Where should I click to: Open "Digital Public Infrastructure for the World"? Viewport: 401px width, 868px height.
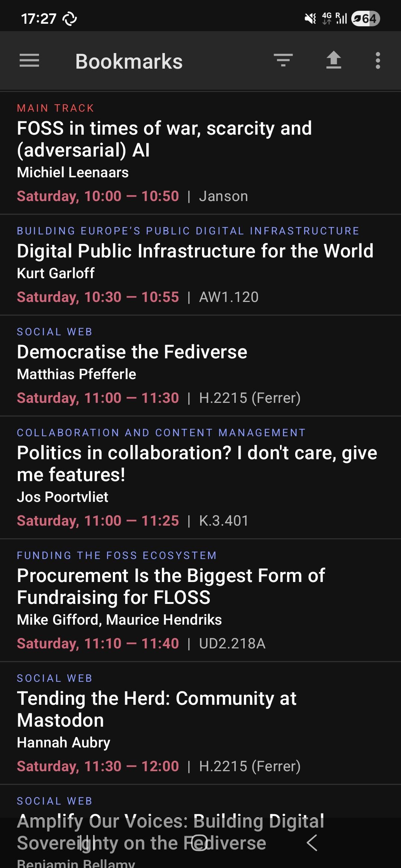pos(195,251)
